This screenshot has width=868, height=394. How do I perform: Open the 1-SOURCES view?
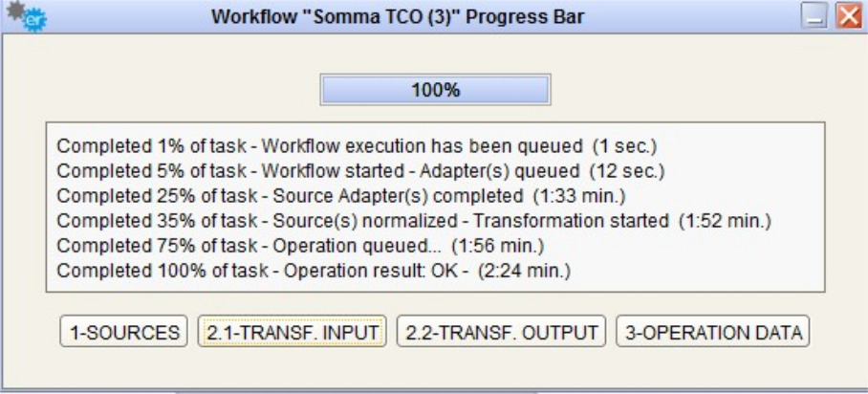[x=123, y=333]
